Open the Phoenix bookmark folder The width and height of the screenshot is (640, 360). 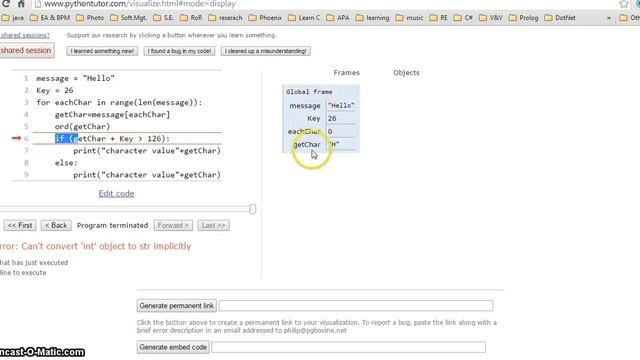[x=265, y=18]
